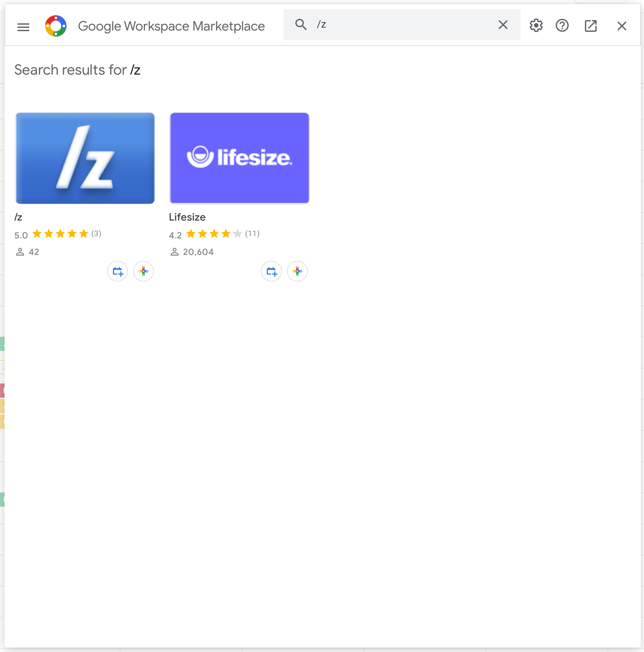Clear the search field text
This screenshot has height=652, width=644.
[x=503, y=25]
